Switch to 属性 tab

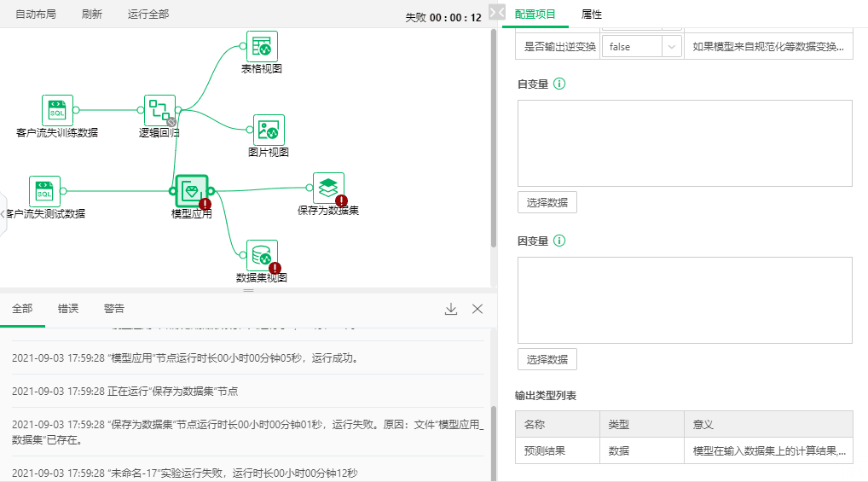(x=591, y=14)
